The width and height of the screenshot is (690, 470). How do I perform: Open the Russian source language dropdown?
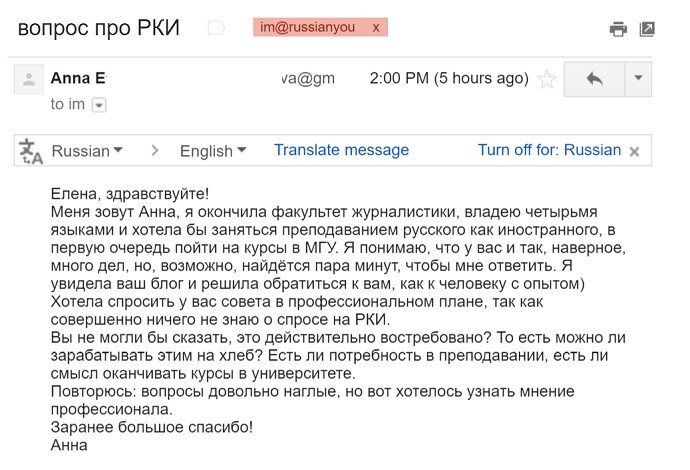click(87, 151)
